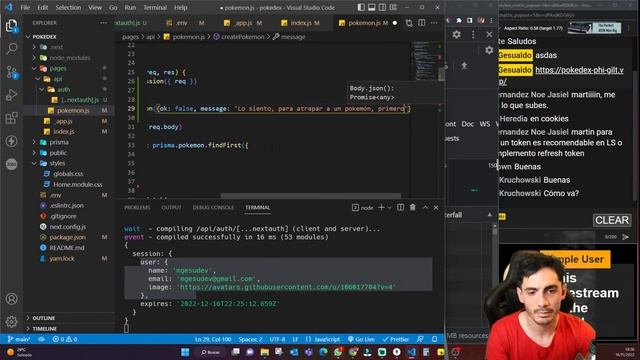Switch to the DEBUG CONSOLE tab
The image size is (640, 360).
click(x=213, y=207)
